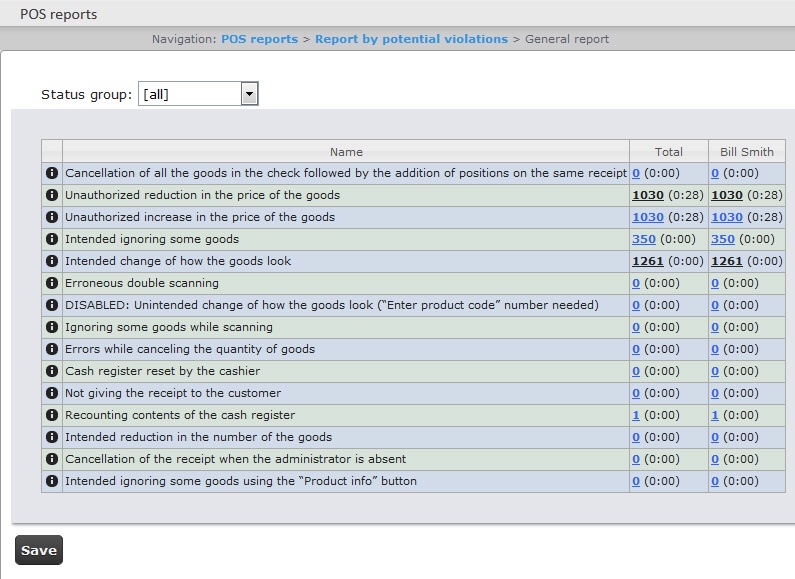Open Bill Smith's 350 Intended ignoring goods count
This screenshot has width=795, height=579.
point(722,239)
